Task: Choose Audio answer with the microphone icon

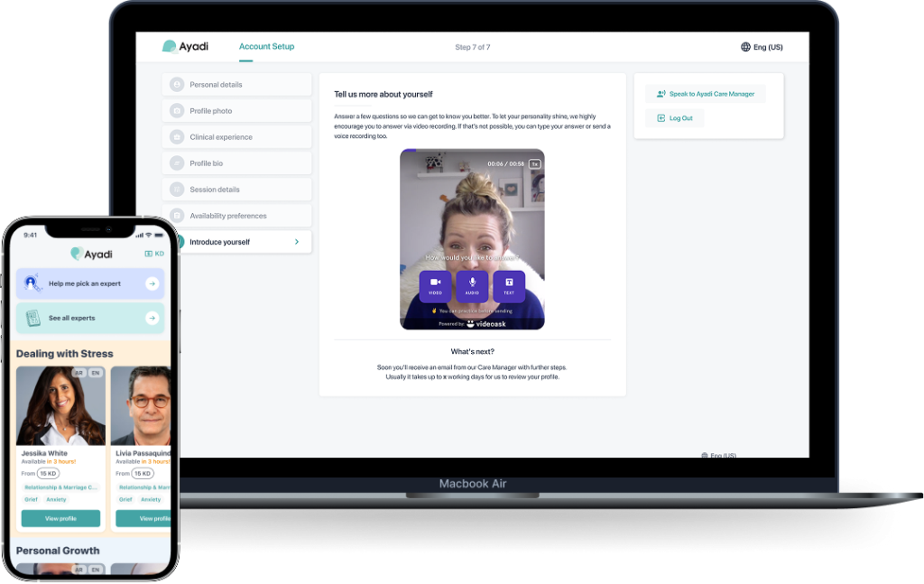Action: click(472, 286)
